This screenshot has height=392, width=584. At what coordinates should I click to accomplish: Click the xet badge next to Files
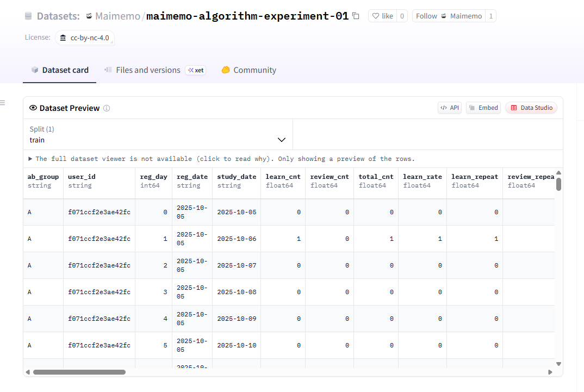196,70
